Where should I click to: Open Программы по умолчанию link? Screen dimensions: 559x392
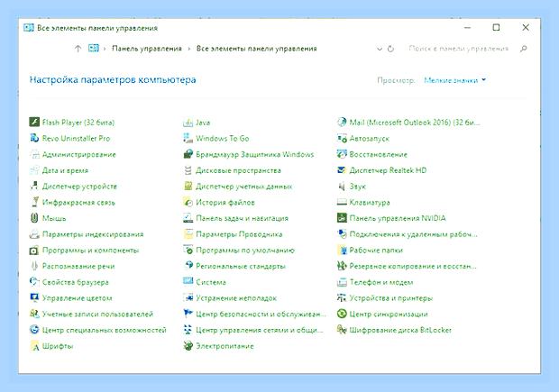[245, 251]
